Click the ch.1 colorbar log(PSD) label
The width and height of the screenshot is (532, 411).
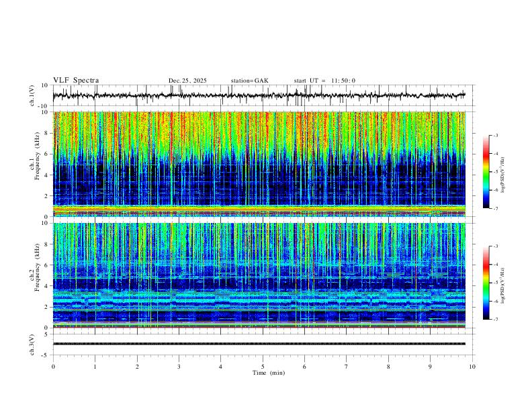click(502, 175)
